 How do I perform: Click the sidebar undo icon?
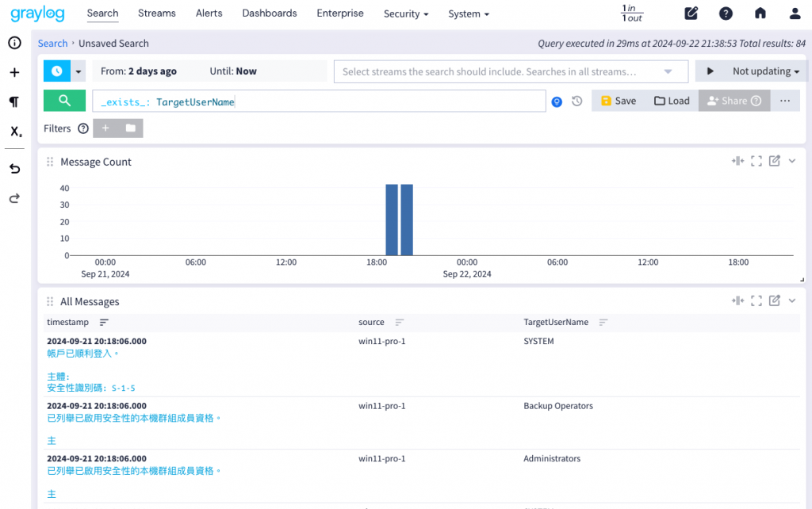point(14,169)
